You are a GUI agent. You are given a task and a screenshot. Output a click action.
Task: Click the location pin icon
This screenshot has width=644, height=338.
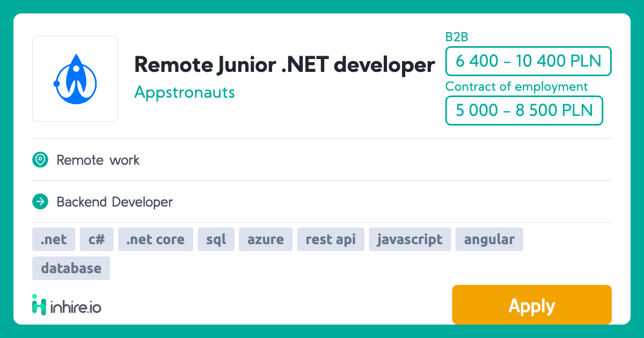(x=40, y=160)
